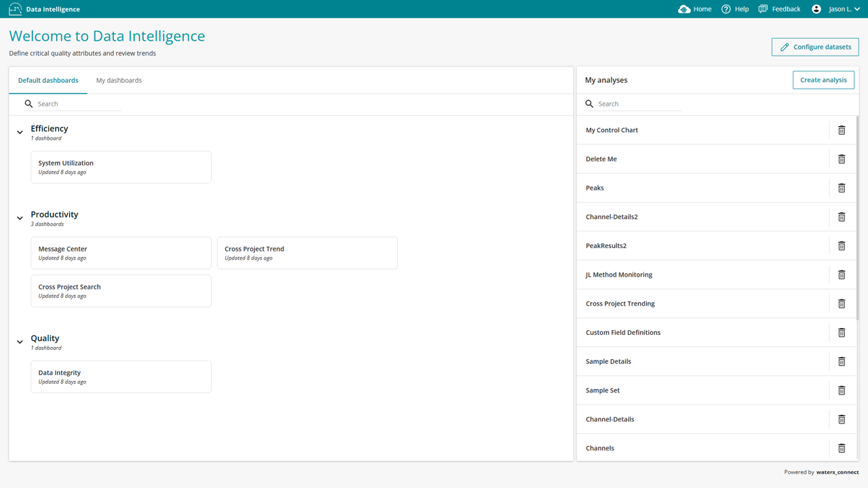Delete the Channel-Details2 analysis
This screenshot has height=488, width=868.
pyautogui.click(x=842, y=217)
